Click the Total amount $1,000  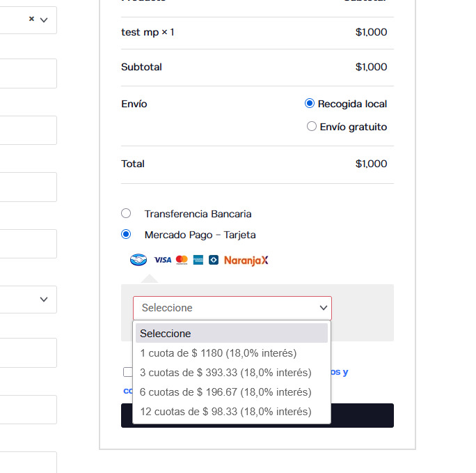click(x=372, y=164)
